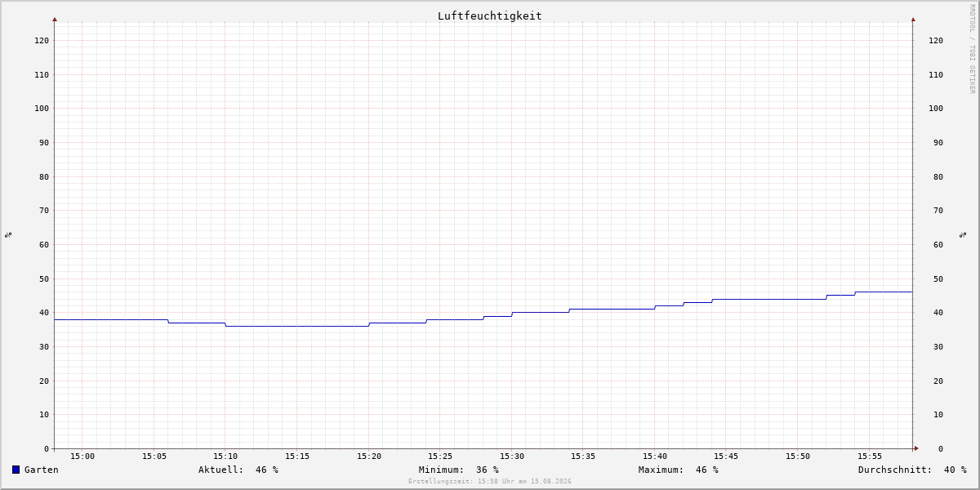This screenshot has width=980, height=490.
Task: Click the Garten legend label
Action: [42, 470]
